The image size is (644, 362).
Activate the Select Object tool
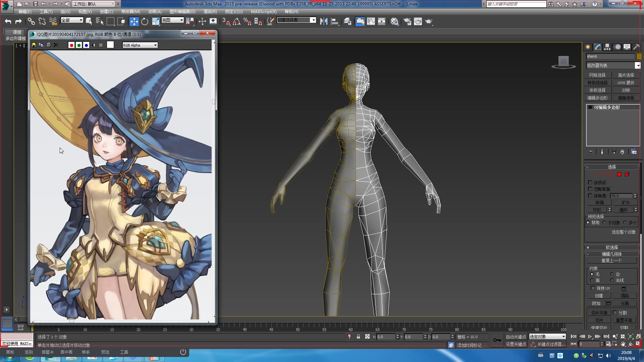pos(89,21)
